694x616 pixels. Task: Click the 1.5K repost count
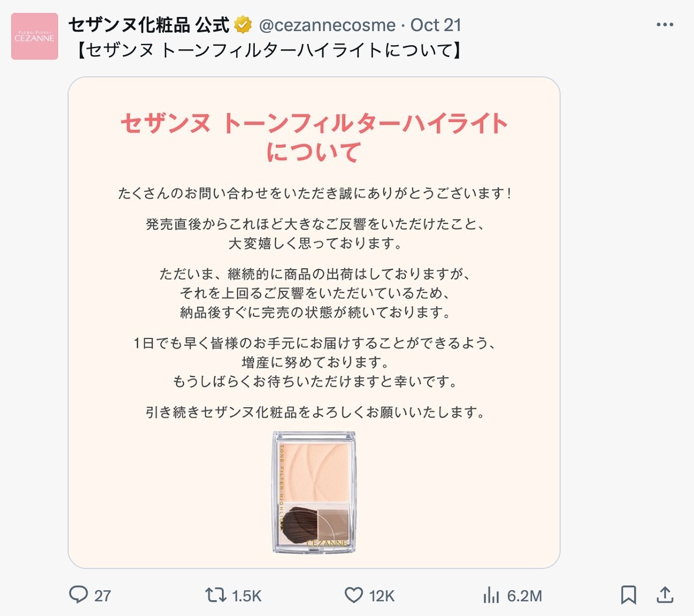point(247,595)
